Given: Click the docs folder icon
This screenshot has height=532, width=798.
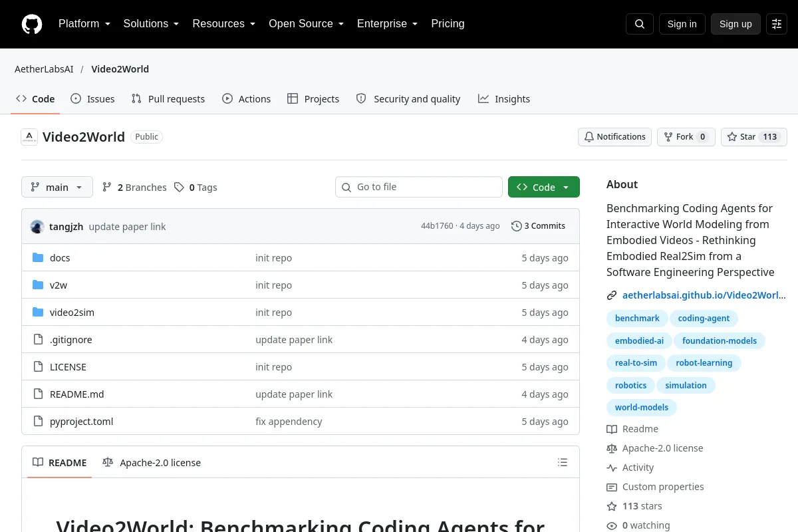Looking at the screenshot, I should tap(38, 257).
